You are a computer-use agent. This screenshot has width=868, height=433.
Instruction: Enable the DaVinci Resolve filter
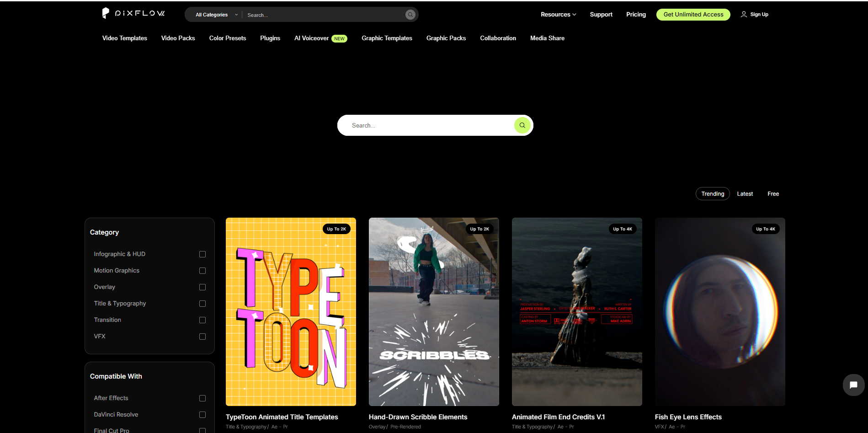(x=202, y=415)
